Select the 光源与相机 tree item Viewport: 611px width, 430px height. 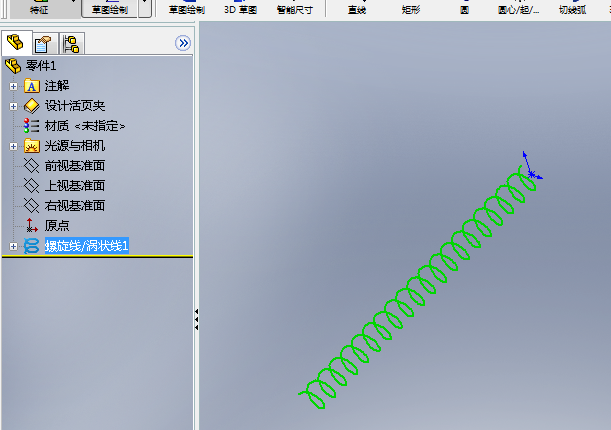tap(75, 146)
